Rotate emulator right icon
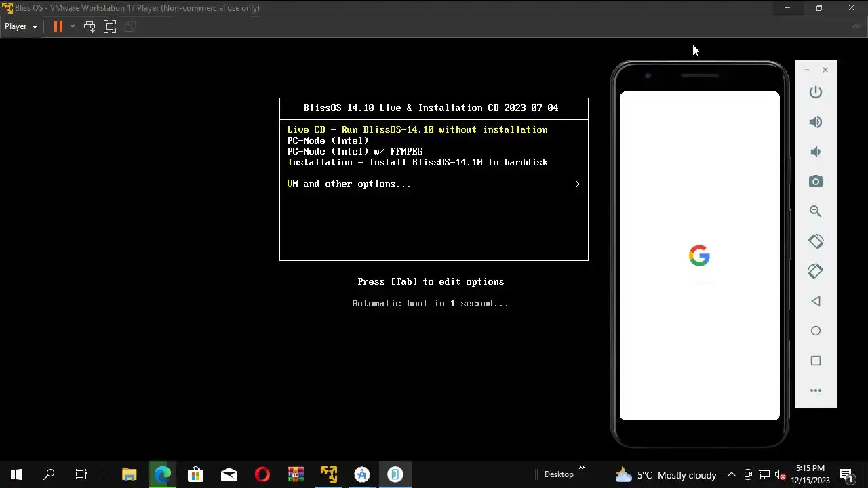The image size is (868, 488). [x=816, y=271]
